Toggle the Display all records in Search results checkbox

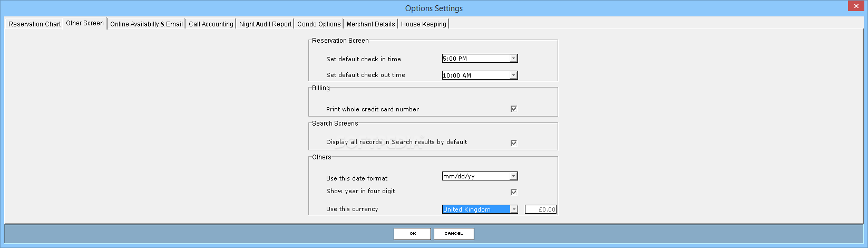(514, 142)
